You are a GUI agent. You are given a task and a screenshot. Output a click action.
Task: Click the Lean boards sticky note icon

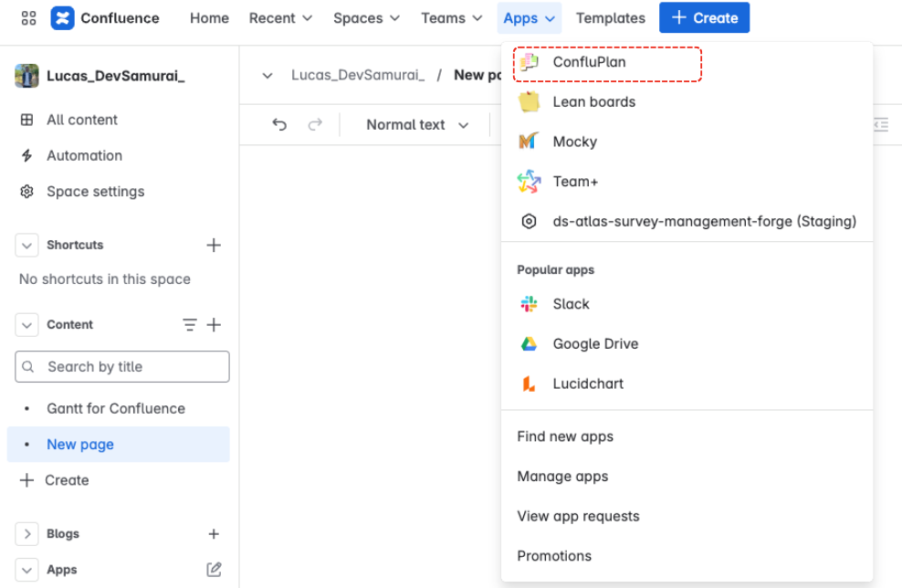(x=529, y=102)
